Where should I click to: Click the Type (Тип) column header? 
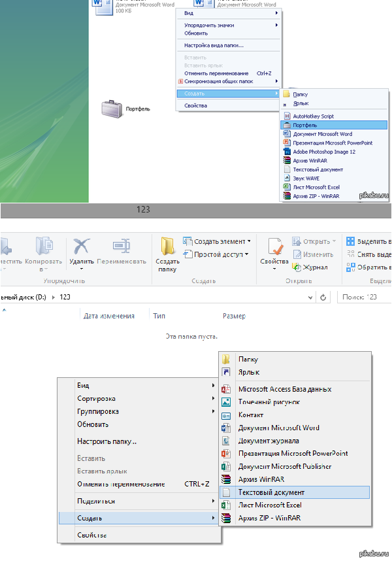point(159,316)
